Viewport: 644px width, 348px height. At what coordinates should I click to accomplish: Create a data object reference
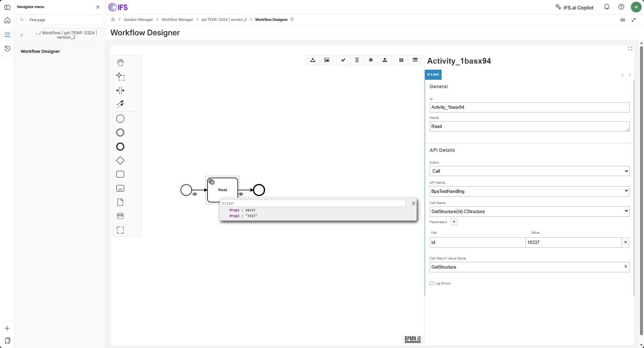120,202
